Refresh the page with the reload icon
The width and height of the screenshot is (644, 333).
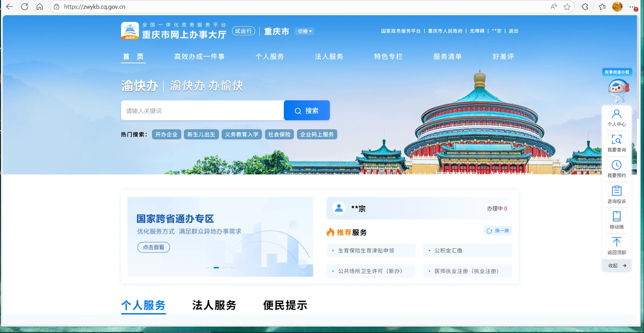click(x=25, y=7)
